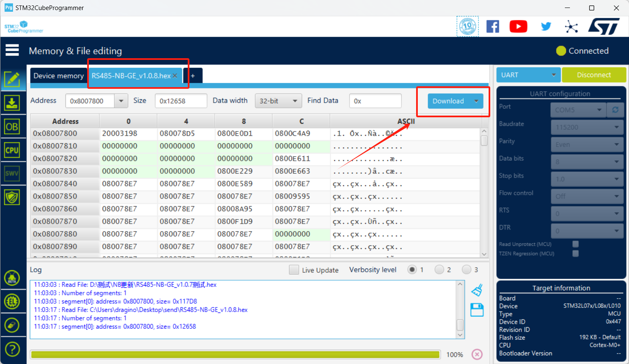This screenshot has height=364, width=629.
Task: Open the External Loader (EL) icon
Action: pyautogui.click(x=12, y=301)
